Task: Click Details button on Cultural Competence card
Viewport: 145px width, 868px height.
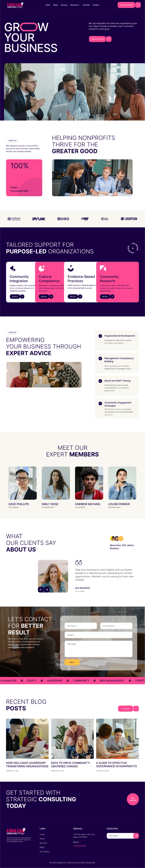Action: [44, 296]
